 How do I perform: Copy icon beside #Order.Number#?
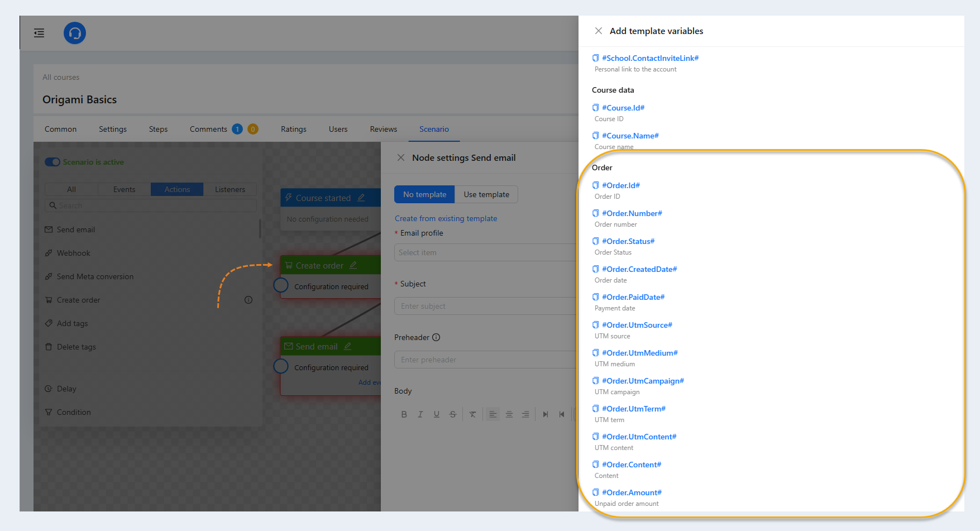tap(596, 213)
